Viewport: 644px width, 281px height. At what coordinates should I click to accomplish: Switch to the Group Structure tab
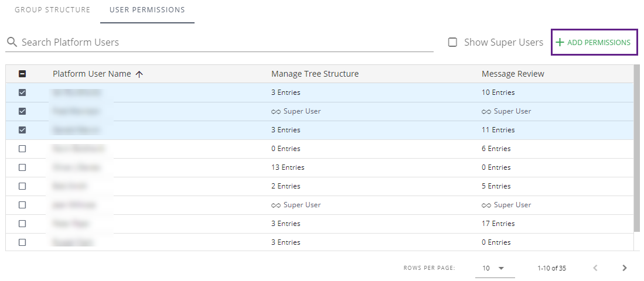pyautogui.click(x=53, y=10)
